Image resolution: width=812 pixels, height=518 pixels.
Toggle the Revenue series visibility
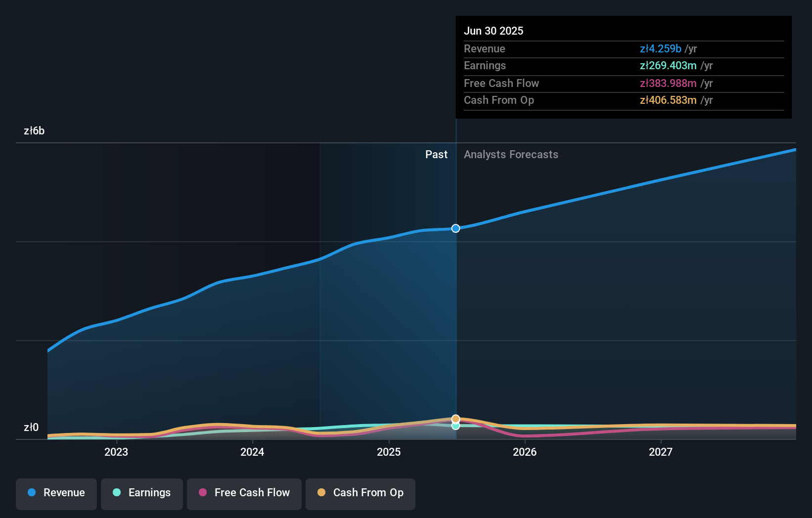tap(56, 493)
